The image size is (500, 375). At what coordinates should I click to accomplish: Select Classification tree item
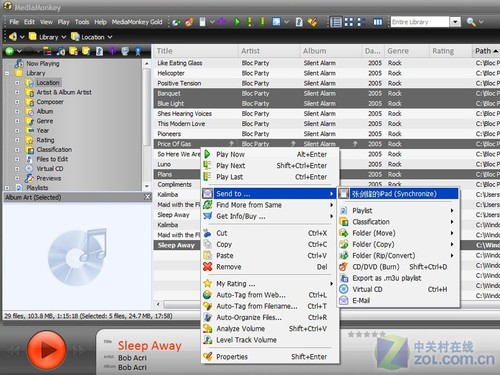pyautogui.click(x=54, y=149)
